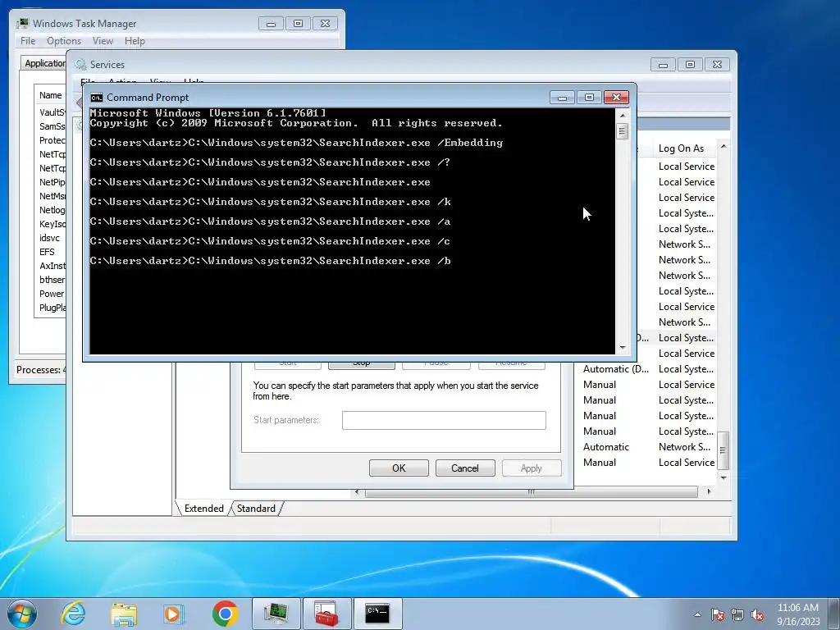Open the Windows Start menu orb
The height and width of the screenshot is (630, 840).
22,614
